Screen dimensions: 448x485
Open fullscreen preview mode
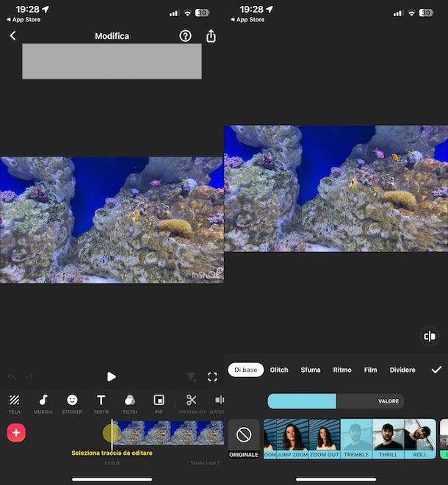212,377
